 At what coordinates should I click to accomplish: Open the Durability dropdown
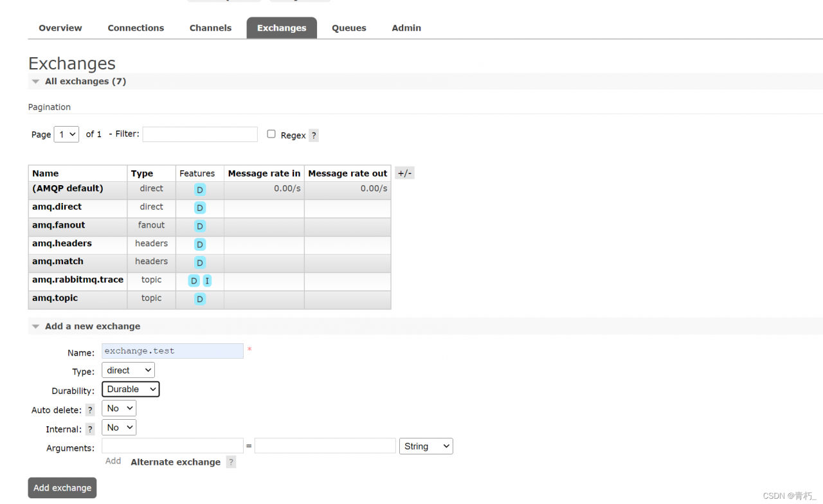pyautogui.click(x=131, y=389)
